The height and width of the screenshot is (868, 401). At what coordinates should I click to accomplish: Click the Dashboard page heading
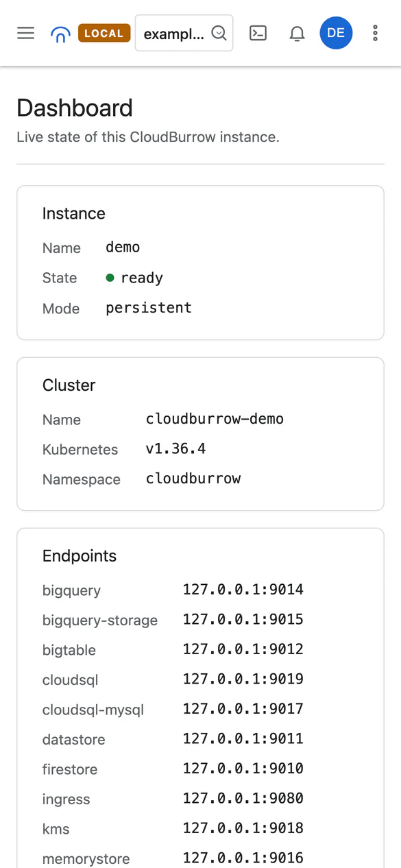pyautogui.click(x=75, y=108)
